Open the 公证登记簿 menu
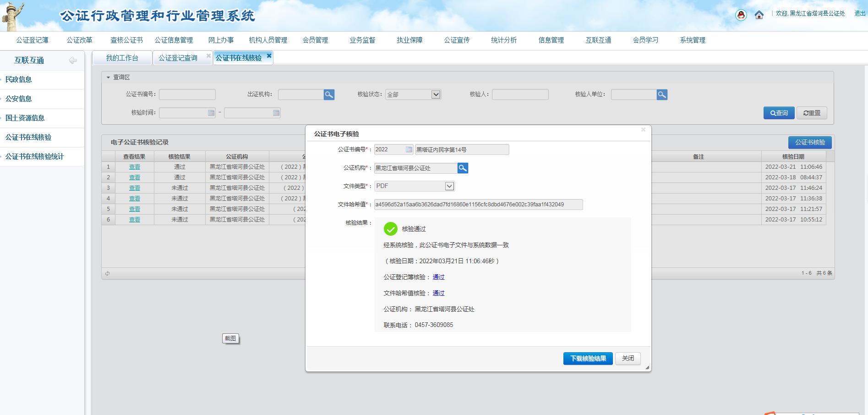The width and height of the screenshot is (868, 415). tap(32, 40)
